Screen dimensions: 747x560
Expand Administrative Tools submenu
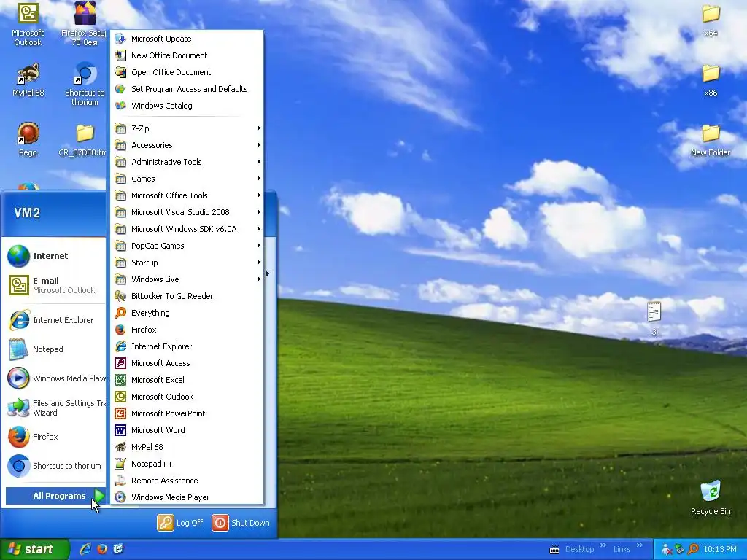(x=187, y=162)
